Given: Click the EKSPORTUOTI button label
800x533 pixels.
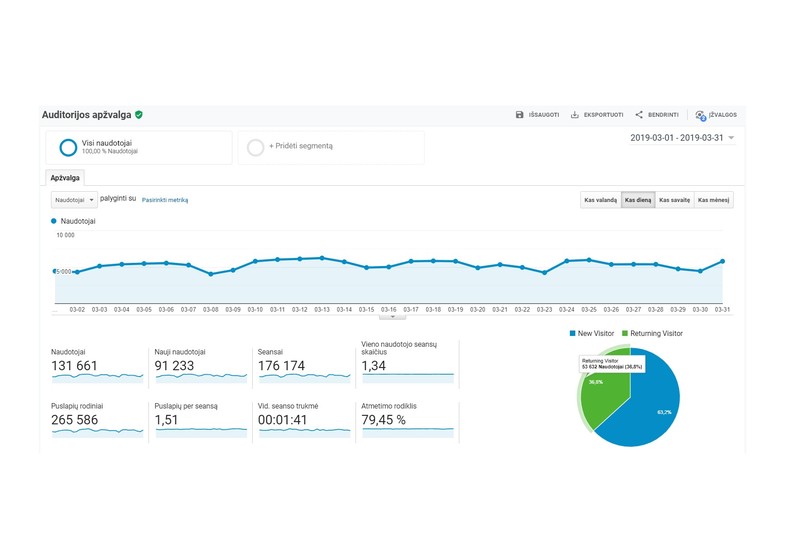Looking at the screenshot, I should [x=604, y=115].
